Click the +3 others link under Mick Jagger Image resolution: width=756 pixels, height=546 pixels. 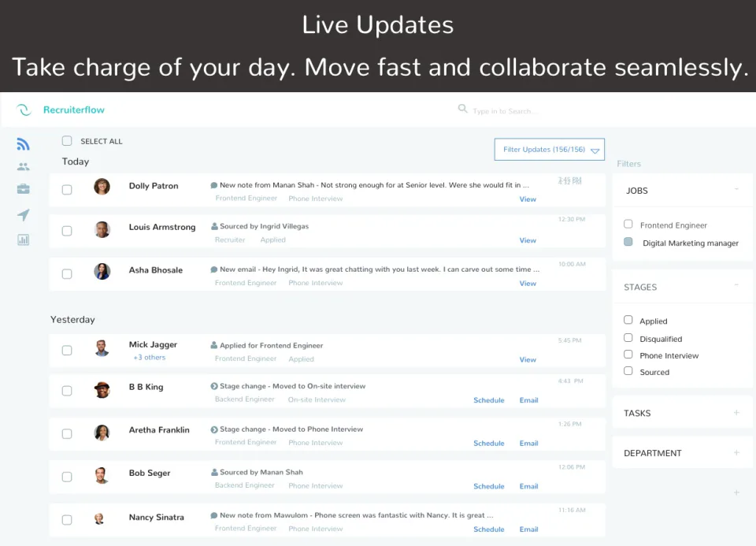149,356
